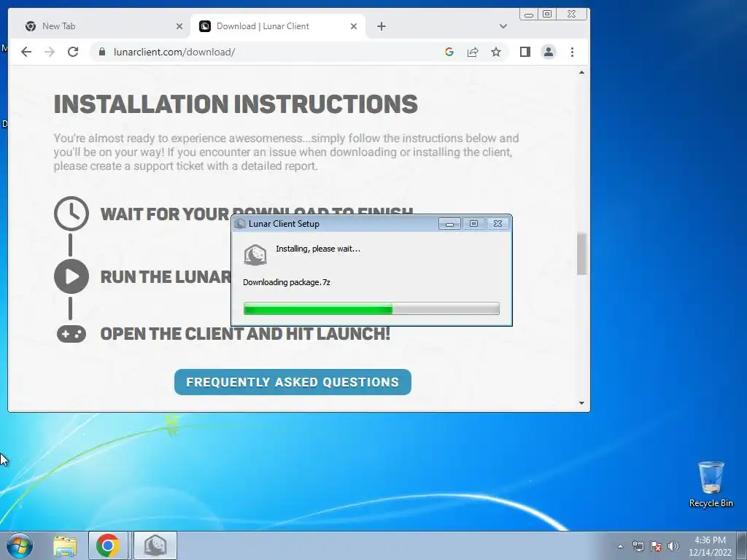Open File Explorer from the taskbar
Screen dimensions: 747x560
pyautogui.click(x=65, y=545)
